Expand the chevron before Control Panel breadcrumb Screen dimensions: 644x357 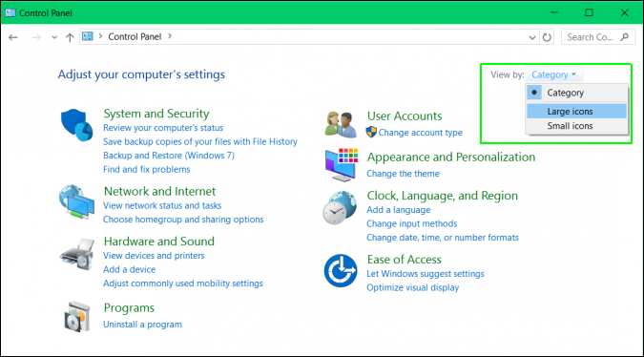click(100, 36)
